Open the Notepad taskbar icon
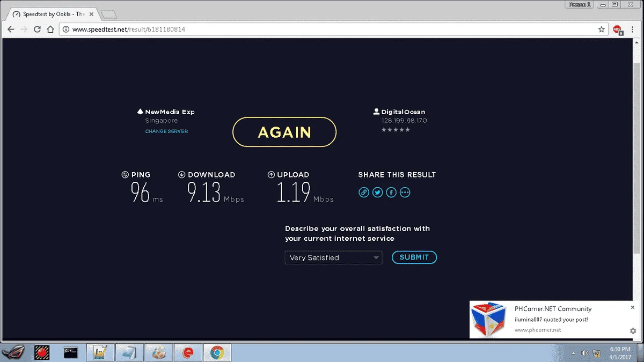 click(x=129, y=352)
